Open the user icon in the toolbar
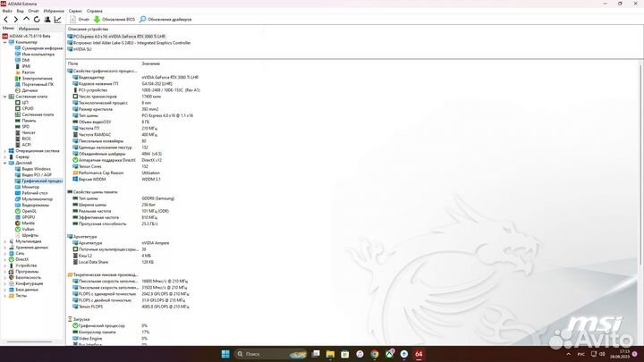Viewport: 644px width, 362px height. (x=47, y=20)
